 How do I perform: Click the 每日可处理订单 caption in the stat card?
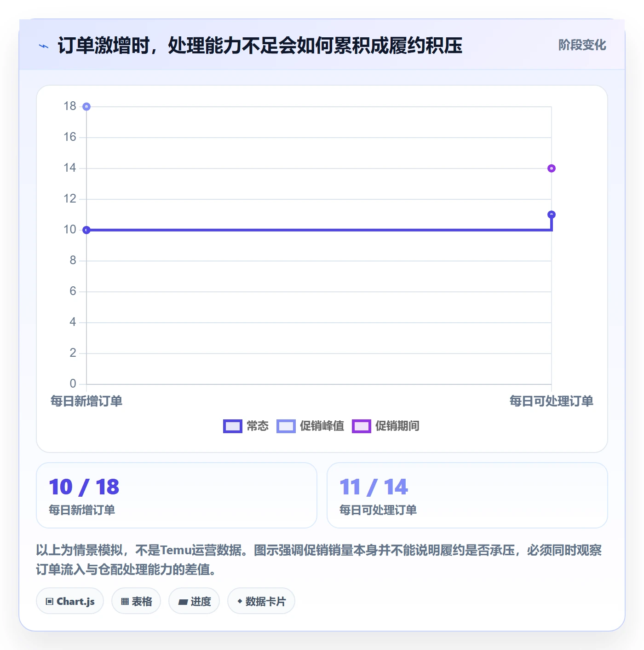click(378, 510)
